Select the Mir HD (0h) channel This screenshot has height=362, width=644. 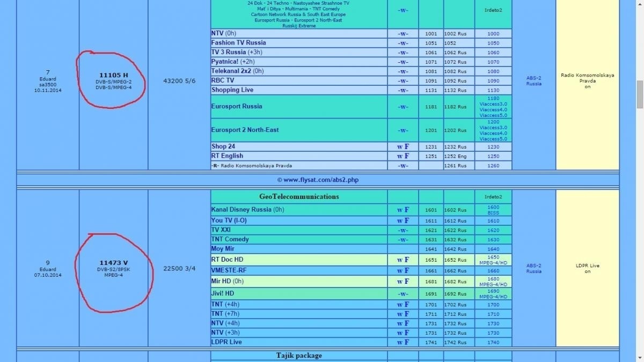click(x=228, y=281)
